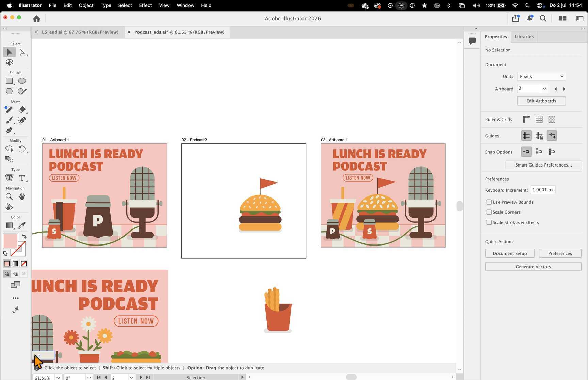The image size is (588, 380).
Task: Click the Edit Artboards button
Action: coord(541,101)
